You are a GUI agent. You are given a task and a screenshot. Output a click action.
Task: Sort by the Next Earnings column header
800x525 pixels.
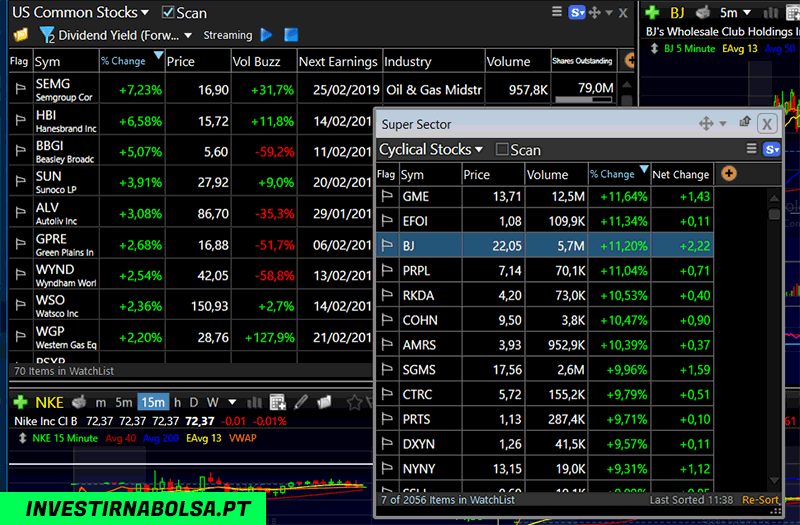340,61
